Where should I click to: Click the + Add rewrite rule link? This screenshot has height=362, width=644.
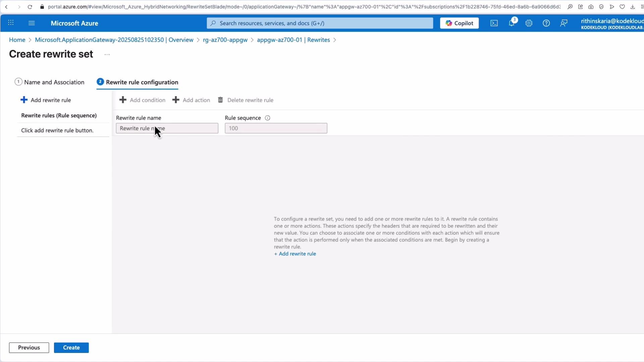(x=295, y=254)
